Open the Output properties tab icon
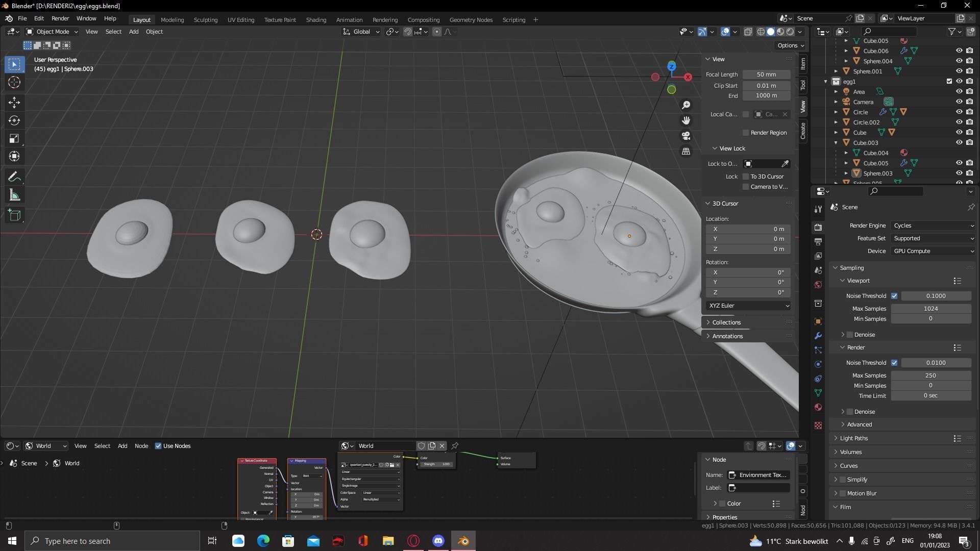 818,241
